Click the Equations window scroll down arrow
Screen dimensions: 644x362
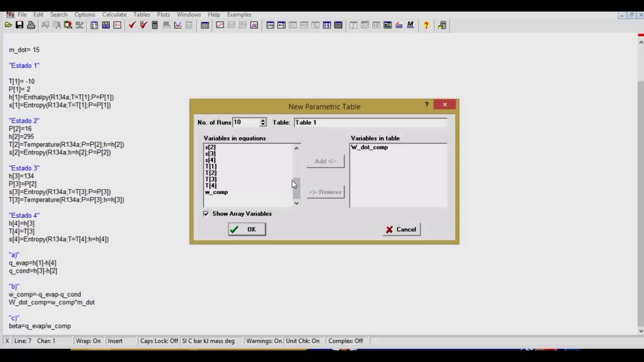pyautogui.click(x=640, y=331)
